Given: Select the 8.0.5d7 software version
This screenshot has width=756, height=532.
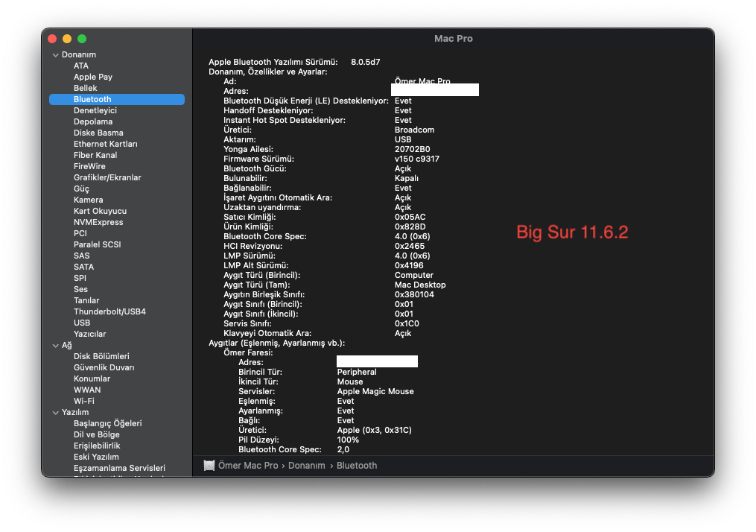Looking at the screenshot, I should (365, 62).
